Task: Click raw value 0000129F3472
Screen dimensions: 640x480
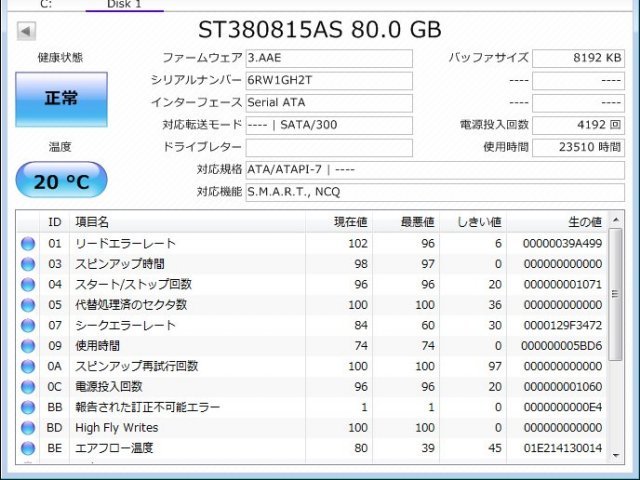Action: (562, 325)
